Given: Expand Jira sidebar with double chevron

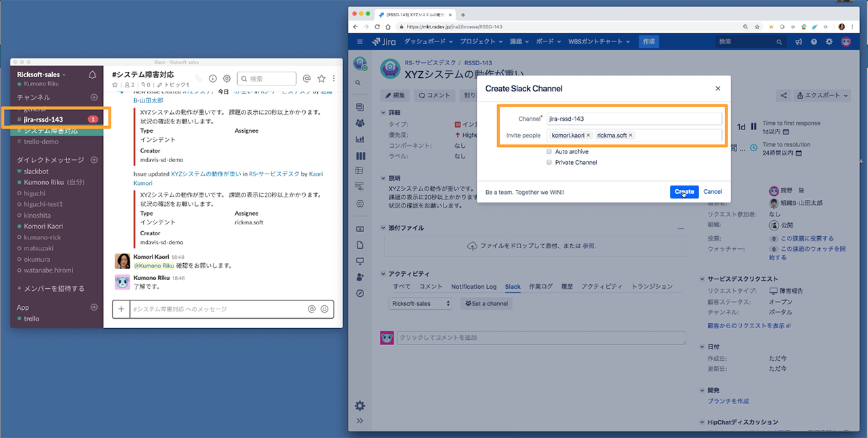Looking at the screenshot, I should point(359,421).
